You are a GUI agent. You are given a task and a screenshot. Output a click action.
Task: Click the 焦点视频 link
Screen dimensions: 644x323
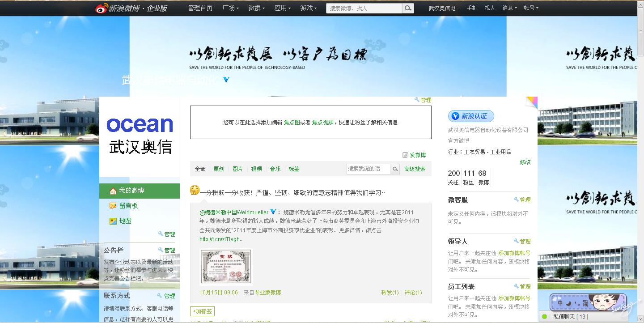pyautogui.click(x=323, y=122)
